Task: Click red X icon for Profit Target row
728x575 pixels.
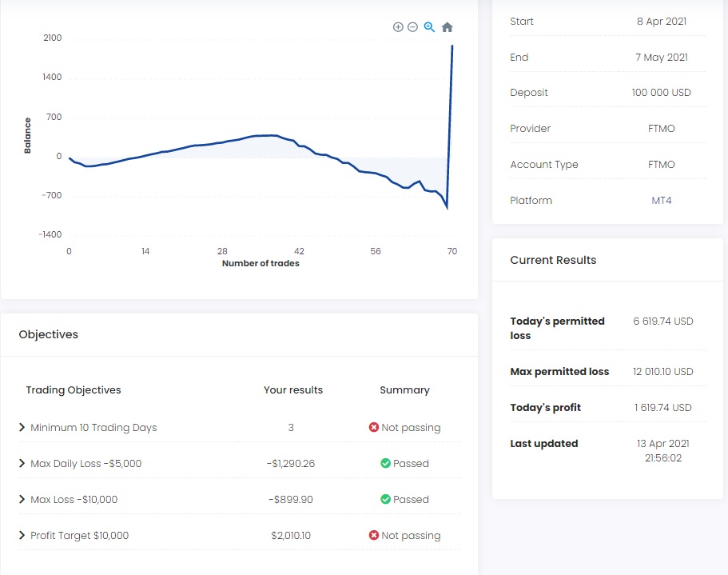Action: click(x=373, y=536)
